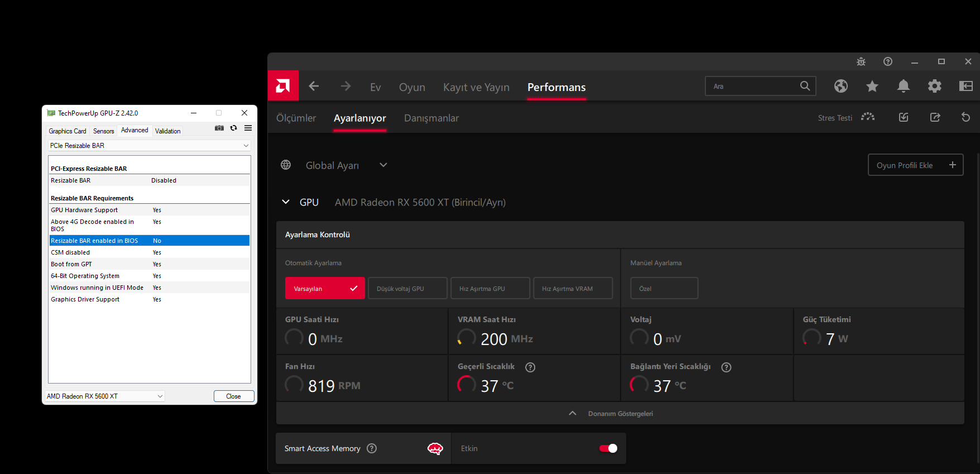
Task: Click the Close button in GPU-Z
Action: 234,396
